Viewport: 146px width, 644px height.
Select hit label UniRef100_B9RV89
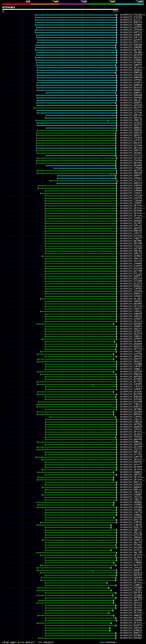click(x=131, y=77)
